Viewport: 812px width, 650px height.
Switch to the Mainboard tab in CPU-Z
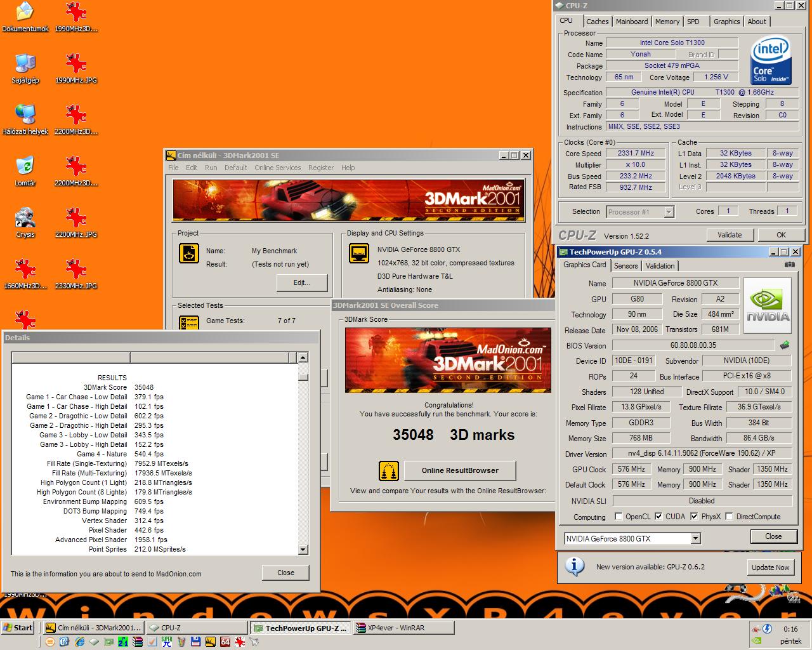[632, 22]
